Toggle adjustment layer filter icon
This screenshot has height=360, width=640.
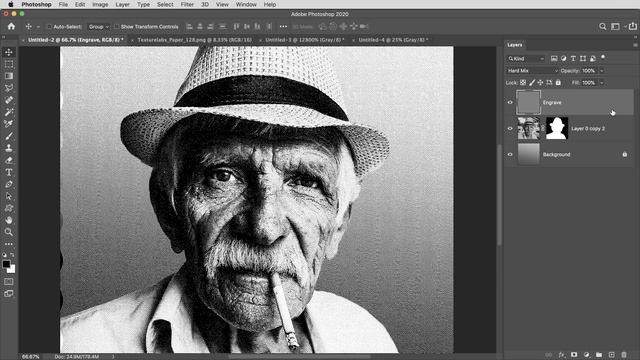(564, 59)
